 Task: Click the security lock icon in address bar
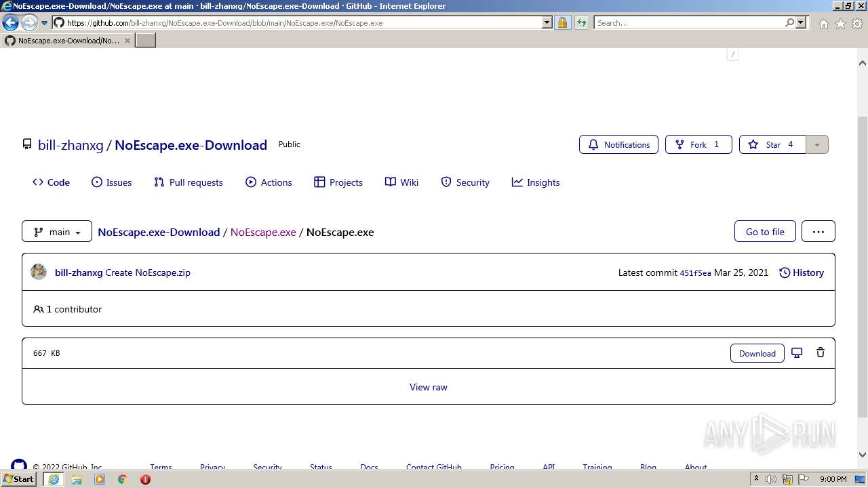pyautogui.click(x=562, y=23)
